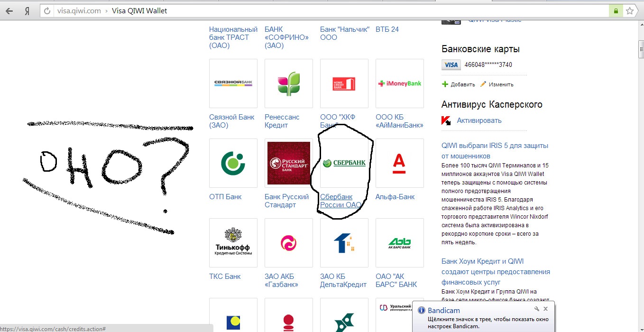This screenshot has width=644, height=332.
Task: Close the Bandicam notification balloon
Action: [x=545, y=309]
